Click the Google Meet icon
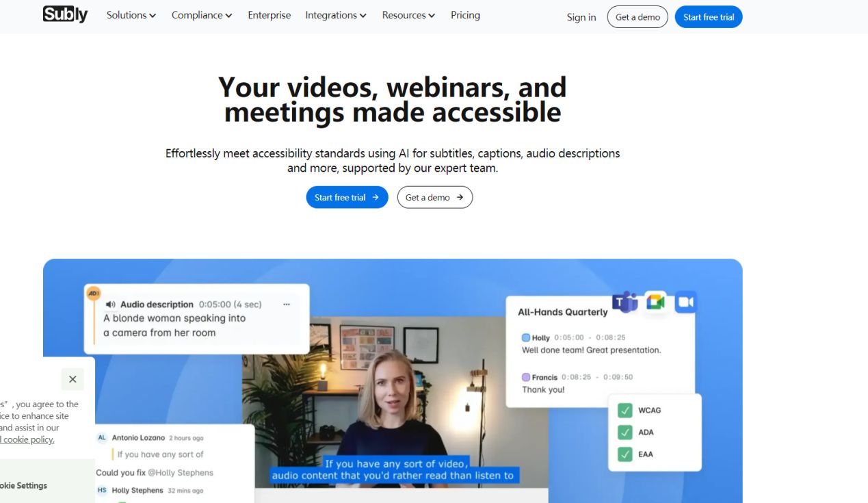The width and height of the screenshot is (868, 503). [656, 302]
